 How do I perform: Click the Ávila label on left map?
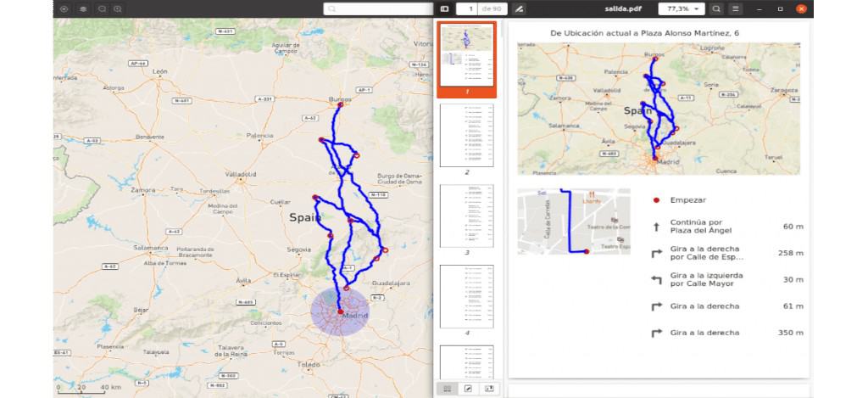(243, 281)
